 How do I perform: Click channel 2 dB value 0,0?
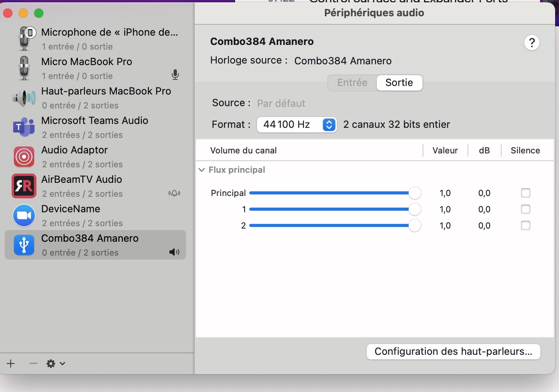(484, 225)
